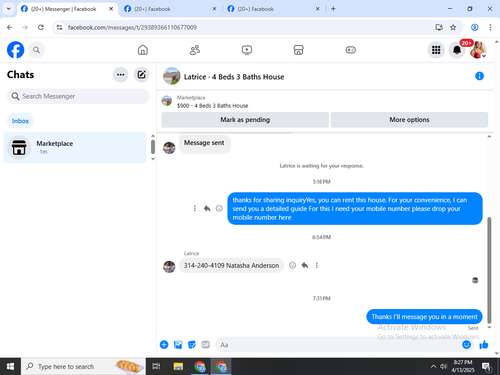
Task: Click the conversation vertical scrollbar
Action: click(x=489, y=270)
